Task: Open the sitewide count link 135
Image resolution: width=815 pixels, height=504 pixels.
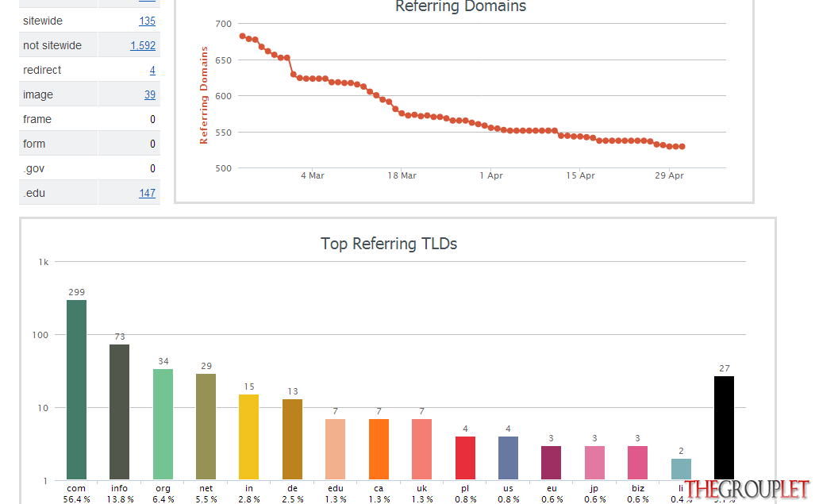Action: pyautogui.click(x=147, y=21)
